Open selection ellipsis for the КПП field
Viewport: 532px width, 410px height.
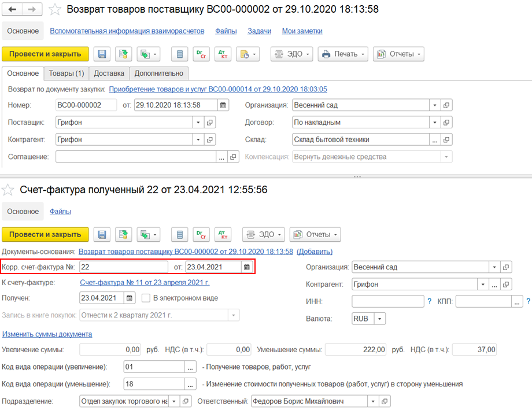(x=517, y=301)
